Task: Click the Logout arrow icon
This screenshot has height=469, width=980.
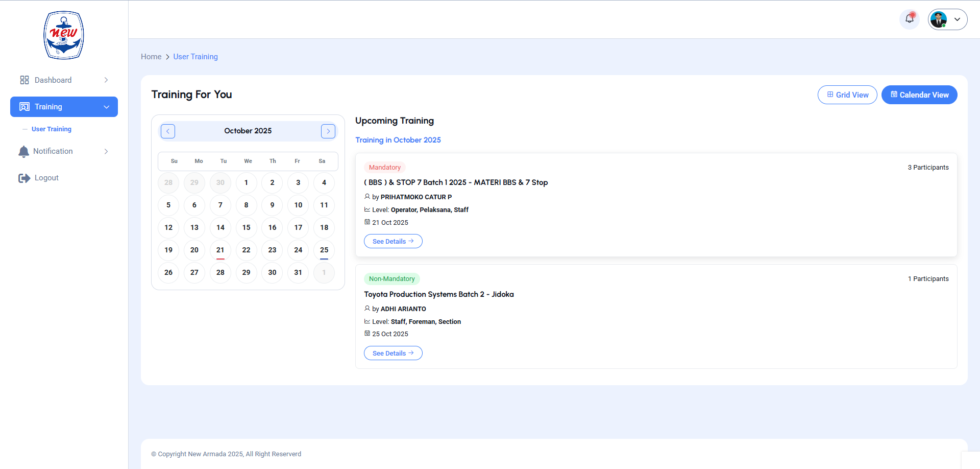Action: pos(24,178)
